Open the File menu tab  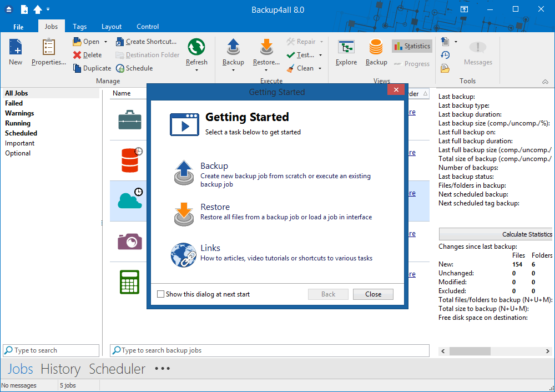[18, 27]
